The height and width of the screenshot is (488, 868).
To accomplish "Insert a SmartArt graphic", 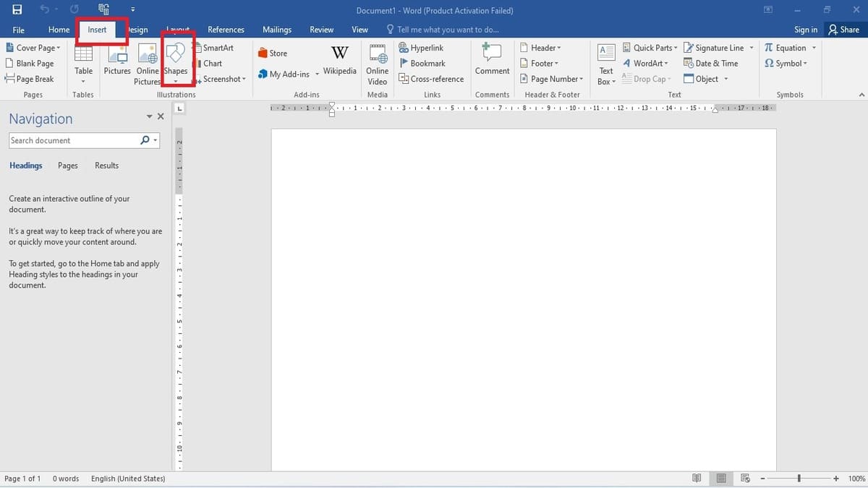I will point(213,48).
